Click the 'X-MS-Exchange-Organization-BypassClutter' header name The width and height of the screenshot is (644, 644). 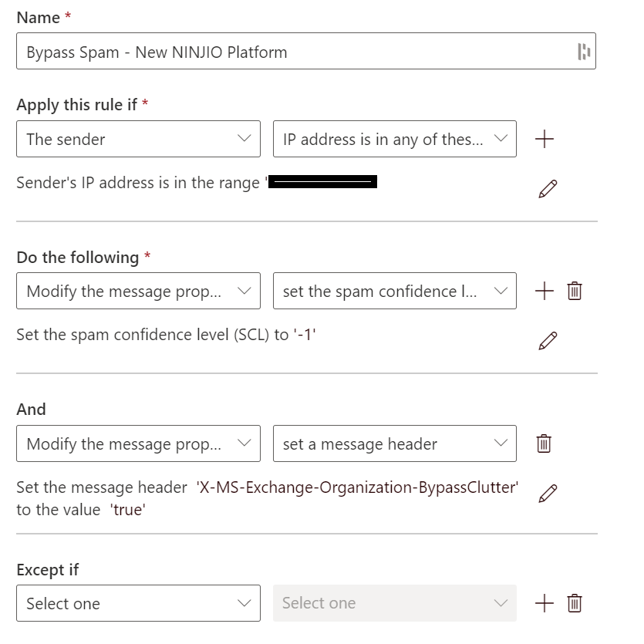(357, 487)
